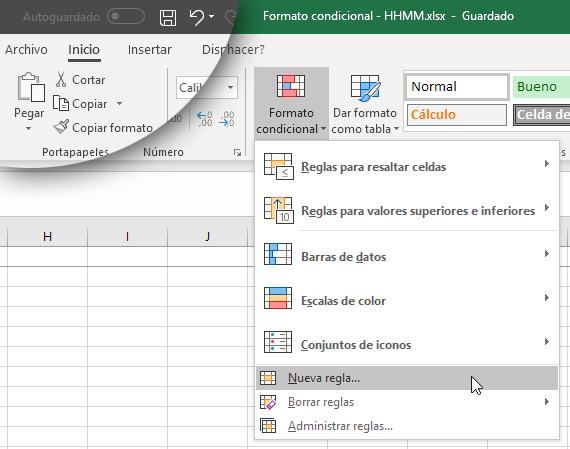This screenshot has width=570, height=449.
Task: Select column I header
Action: coord(127,237)
